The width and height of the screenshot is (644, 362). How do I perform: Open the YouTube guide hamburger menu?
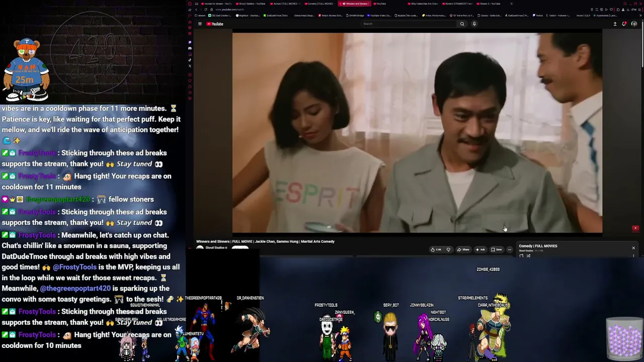(200, 24)
